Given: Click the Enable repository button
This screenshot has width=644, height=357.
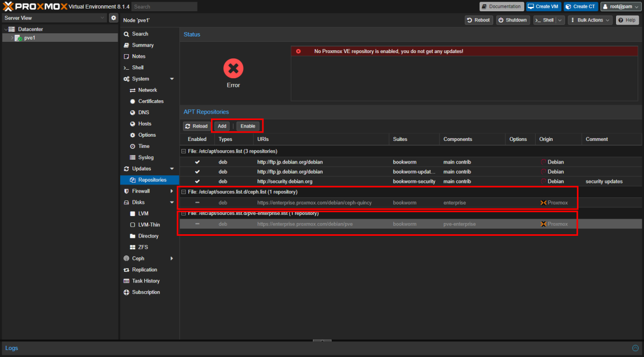Looking at the screenshot, I should click(x=248, y=127).
